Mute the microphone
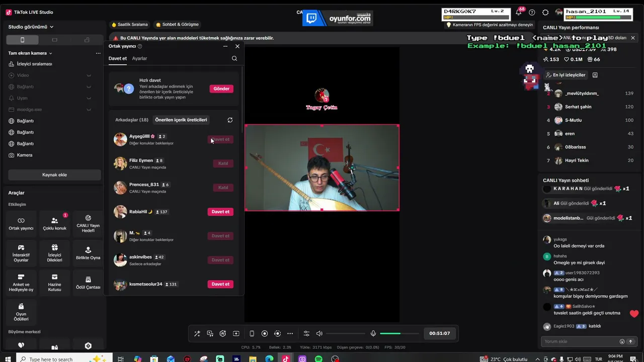This screenshot has height=362, width=644. click(373, 333)
